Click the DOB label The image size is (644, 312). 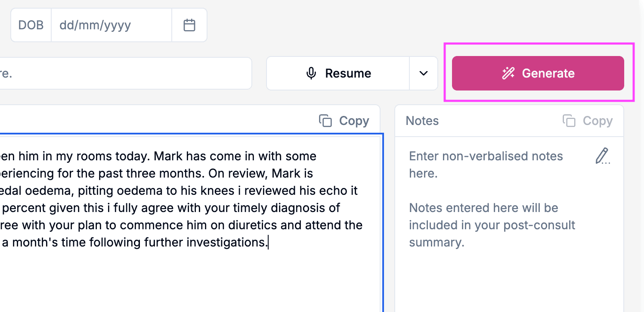(31, 25)
